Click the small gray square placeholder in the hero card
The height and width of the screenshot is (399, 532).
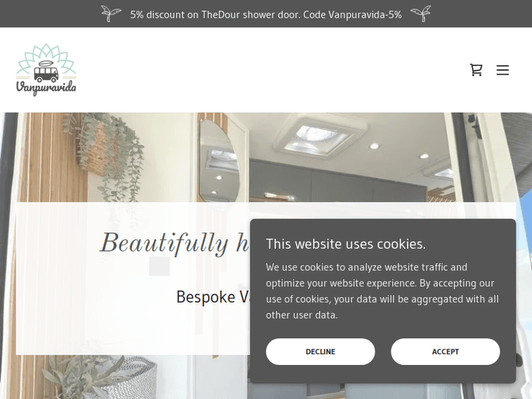point(160,266)
